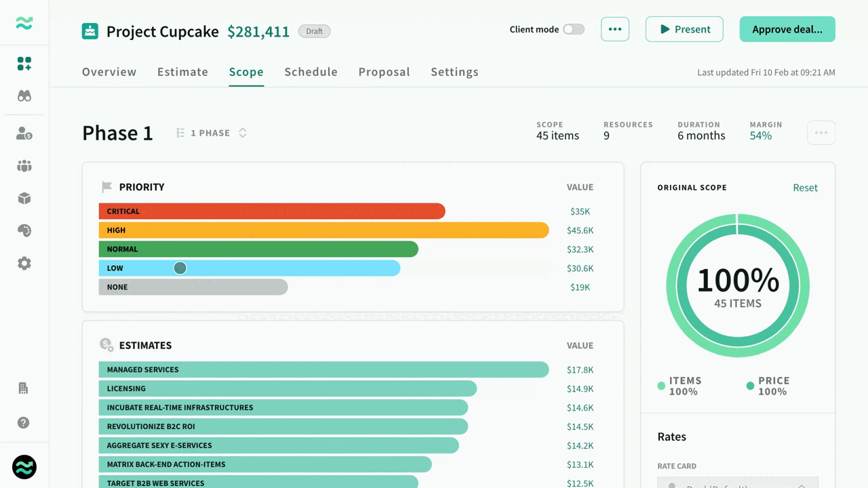Click the binoculars icon in sidebar
The width and height of the screenshot is (868, 488).
pyautogui.click(x=24, y=96)
